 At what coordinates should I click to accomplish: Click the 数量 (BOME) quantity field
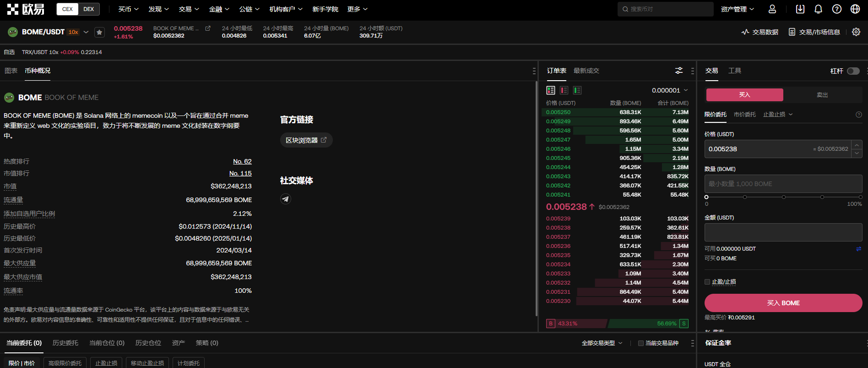(x=783, y=184)
